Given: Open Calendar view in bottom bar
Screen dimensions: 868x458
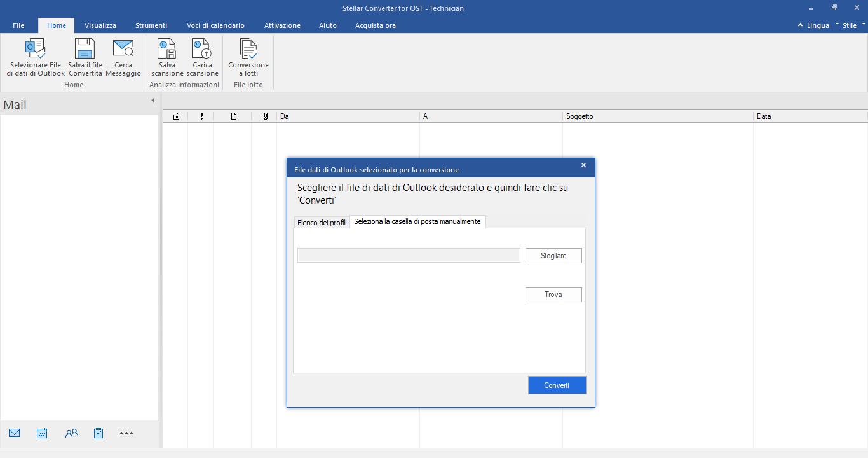Looking at the screenshot, I should [x=42, y=433].
